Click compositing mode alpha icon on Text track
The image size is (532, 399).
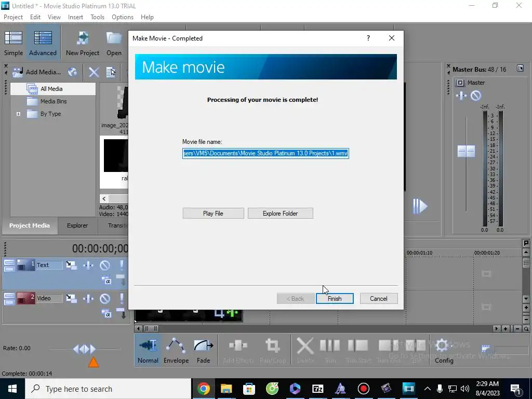click(106, 281)
